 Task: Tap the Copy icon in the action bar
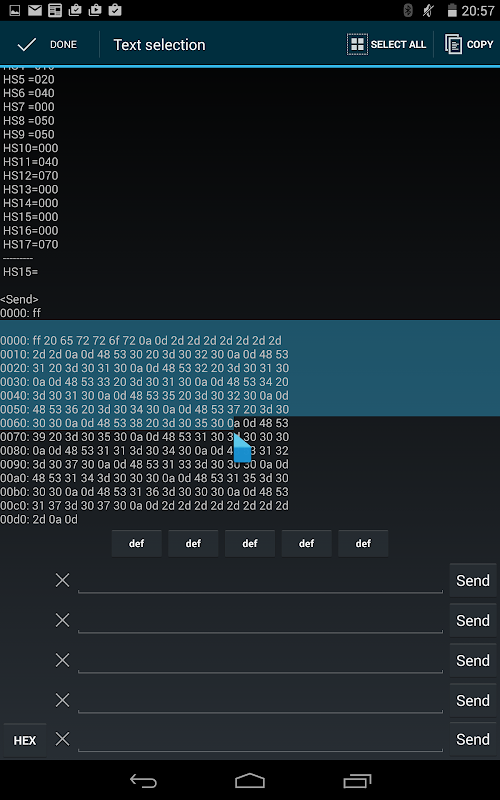click(453, 44)
